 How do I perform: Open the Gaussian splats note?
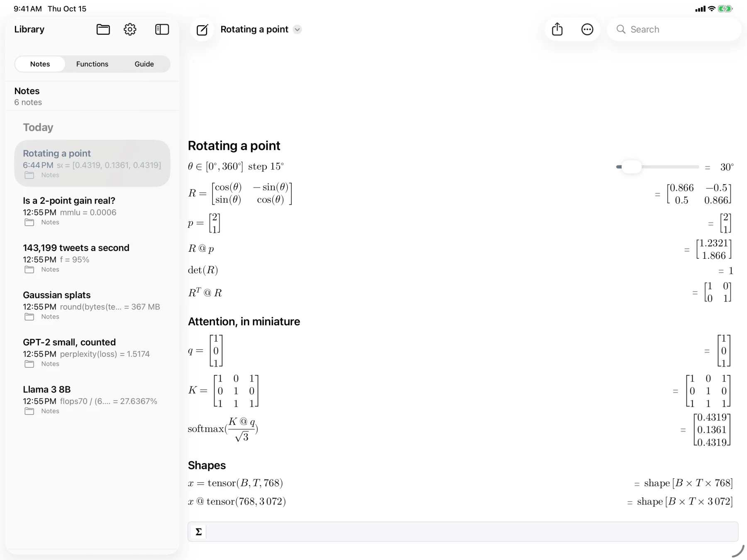(92, 305)
